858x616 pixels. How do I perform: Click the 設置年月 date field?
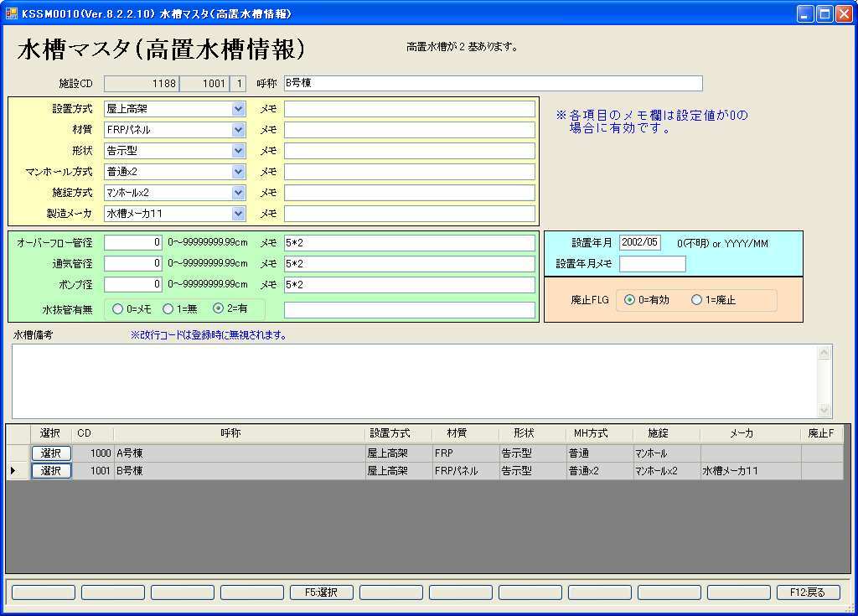click(640, 243)
